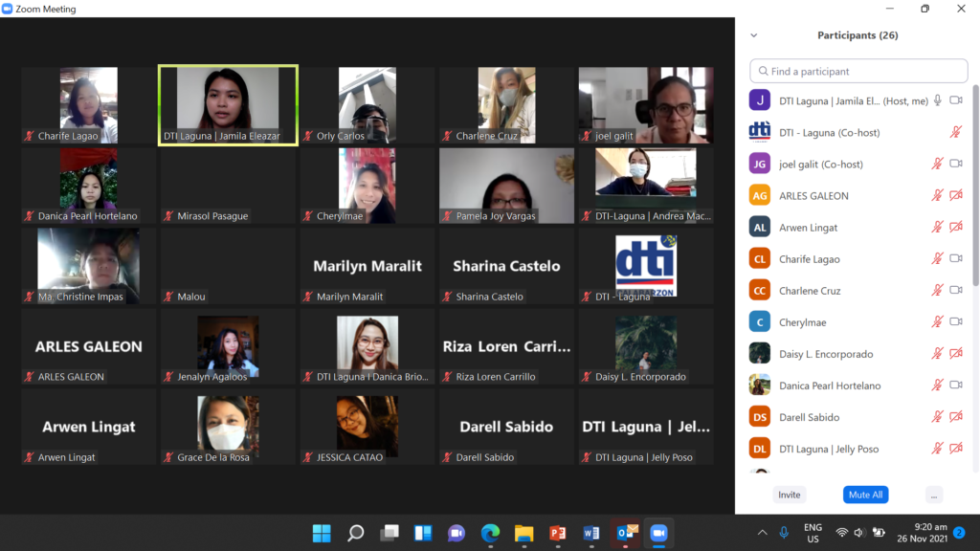Image resolution: width=980 pixels, height=551 pixels.
Task: Open Outlook from the taskbar
Action: click(x=625, y=533)
